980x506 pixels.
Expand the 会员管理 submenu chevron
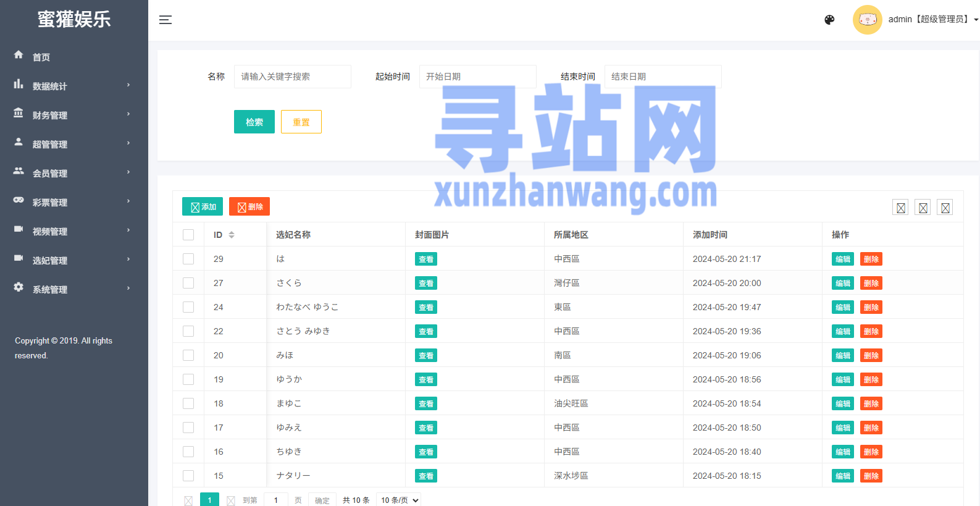(128, 172)
